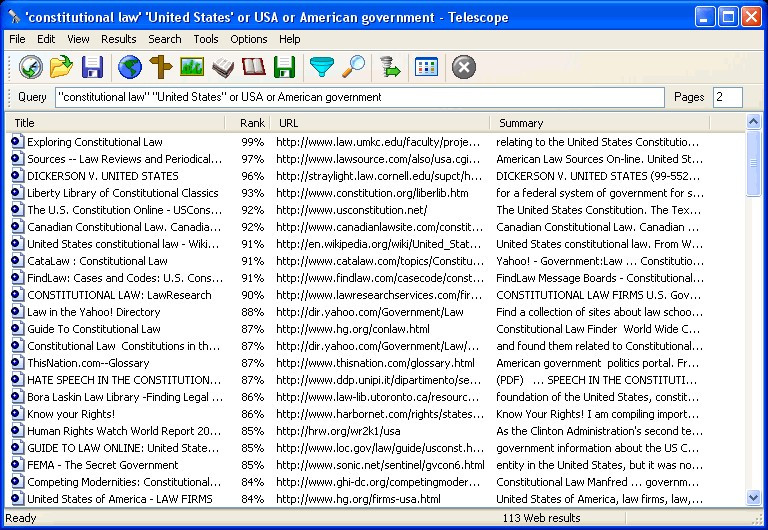Select the en.wikipedia.org United_Stat URL cell
768x530 pixels.
coord(379,244)
